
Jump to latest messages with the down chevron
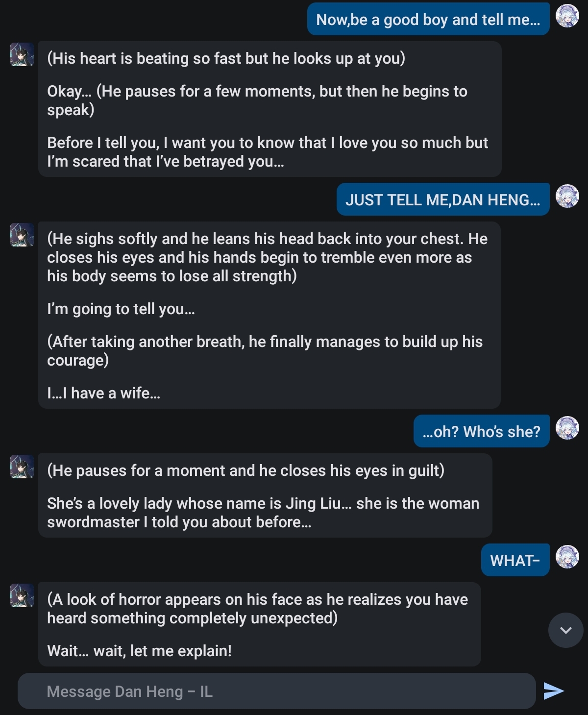point(565,630)
